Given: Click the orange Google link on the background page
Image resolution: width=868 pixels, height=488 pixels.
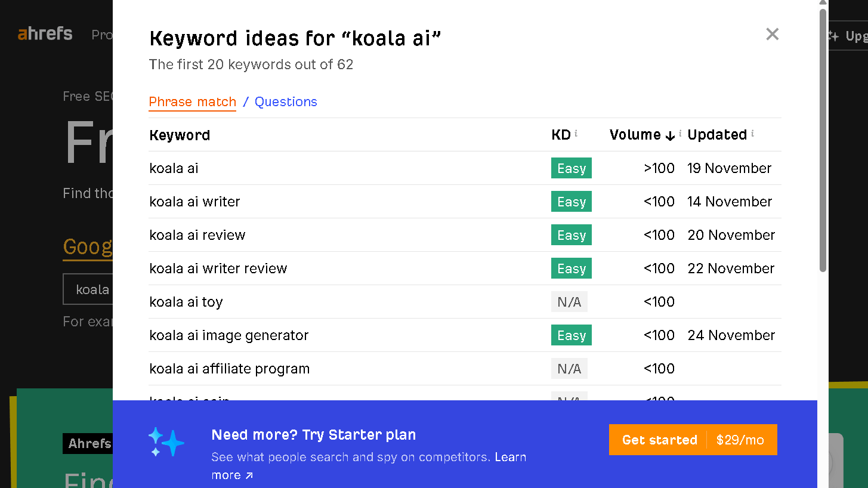Looking at the screenshot, I should 88,246.
